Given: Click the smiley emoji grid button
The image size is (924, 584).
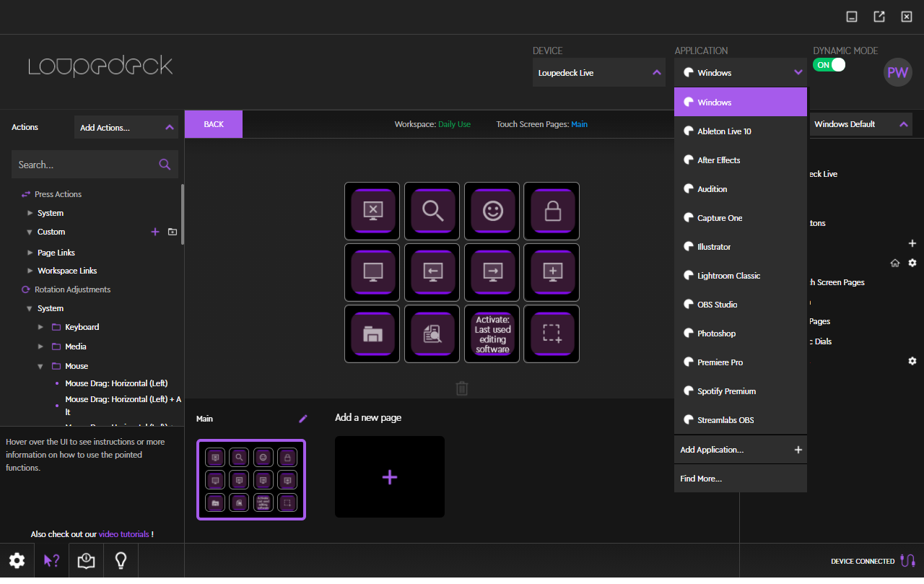Looking at the screenshot, I should pyautogui.click(x=492, y=211).
